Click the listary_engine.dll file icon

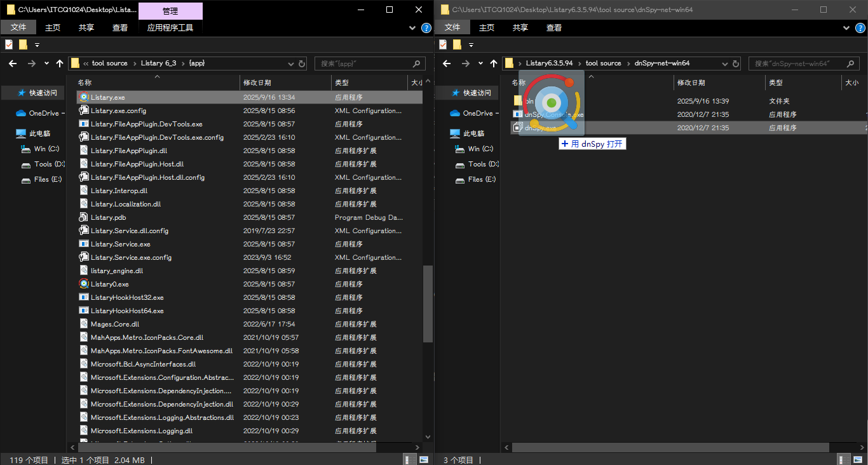tap(83, 271)
